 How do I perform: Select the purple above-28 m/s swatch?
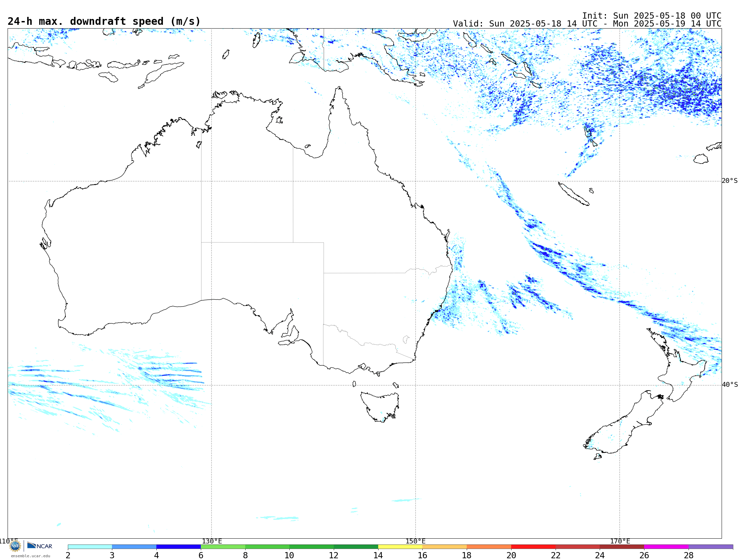[711, 547]
